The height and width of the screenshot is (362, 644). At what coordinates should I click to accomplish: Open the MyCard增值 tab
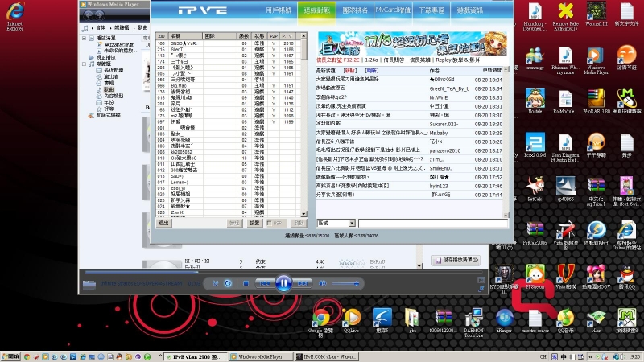tap(395, 10)
